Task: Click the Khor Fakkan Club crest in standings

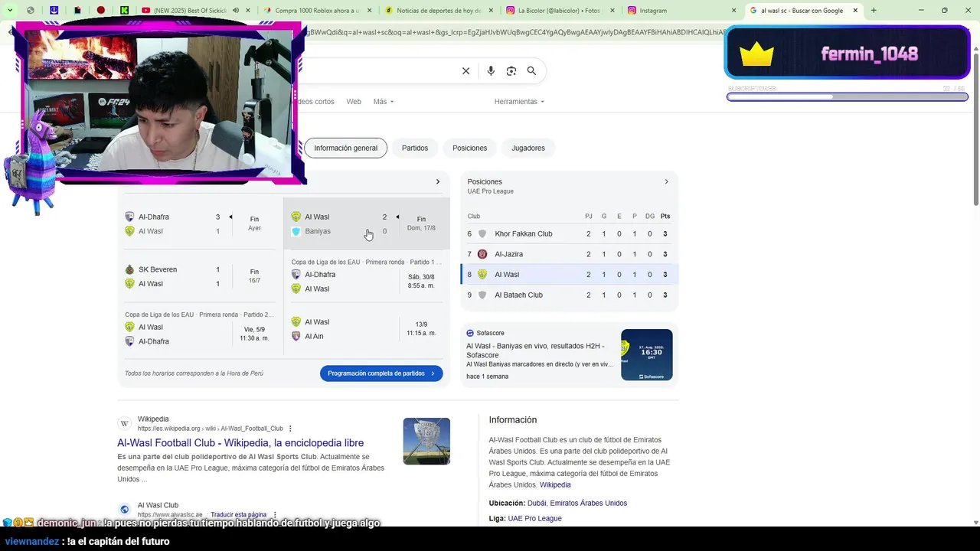Action: [x=482, y=234]
